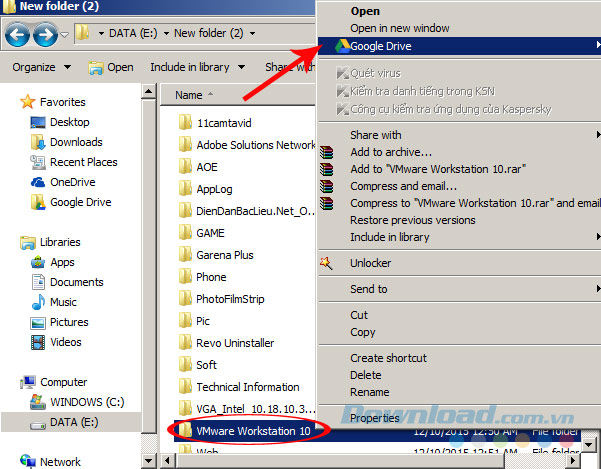Image resolution: width=601 pixels, height=469 pixels.
Task: Select DATA (E:) in the address bar
Action: tap(133, 33)
